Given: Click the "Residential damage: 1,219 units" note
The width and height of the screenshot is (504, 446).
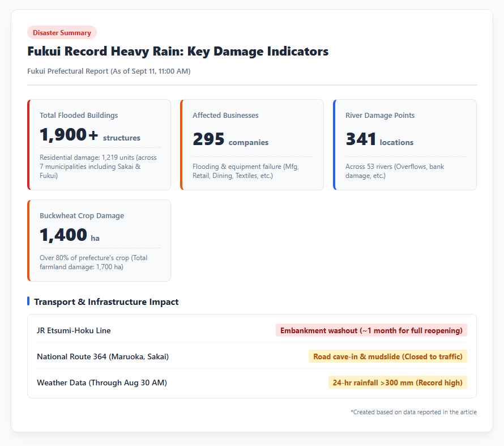Looking at the screenshot, I should click(x=99, y=167).
